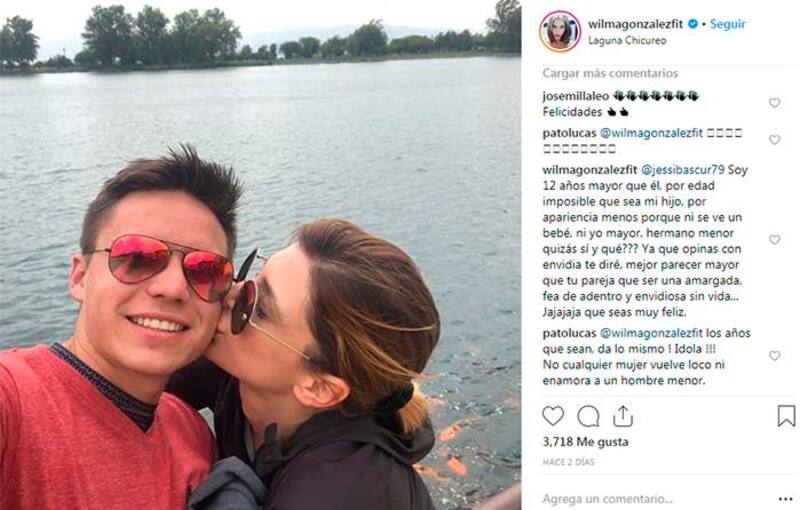Open wilmagonzalezfit profile avatar

(560, 32)
